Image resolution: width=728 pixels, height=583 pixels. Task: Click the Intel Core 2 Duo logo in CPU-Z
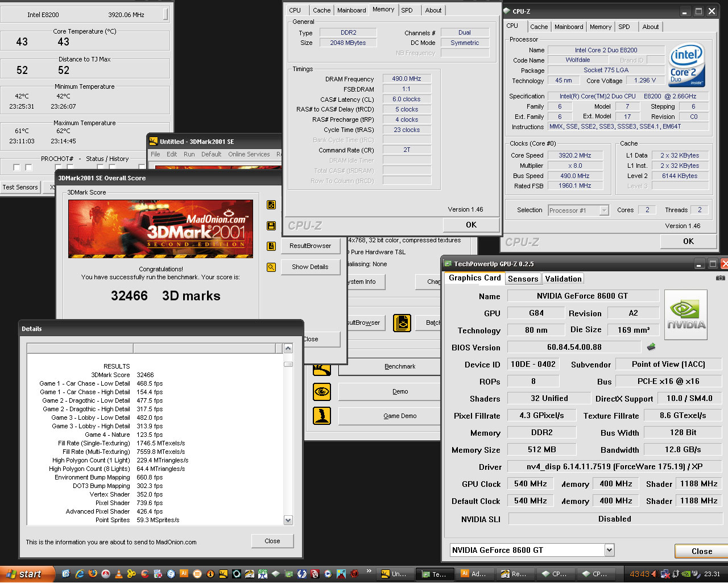pos(686,65)
